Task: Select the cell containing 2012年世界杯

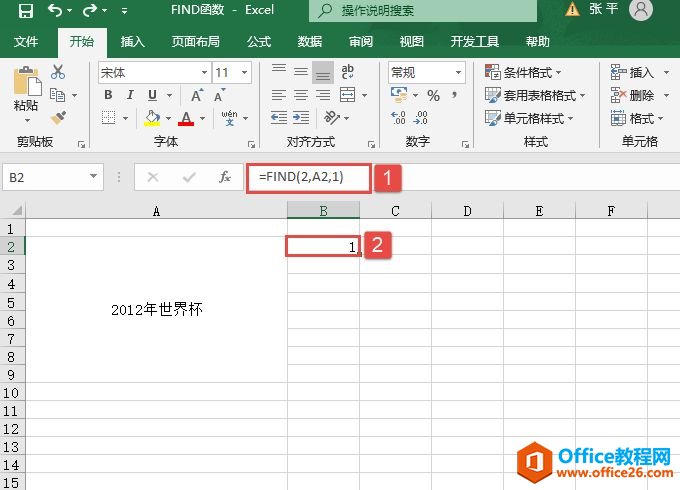Action: 157,309
